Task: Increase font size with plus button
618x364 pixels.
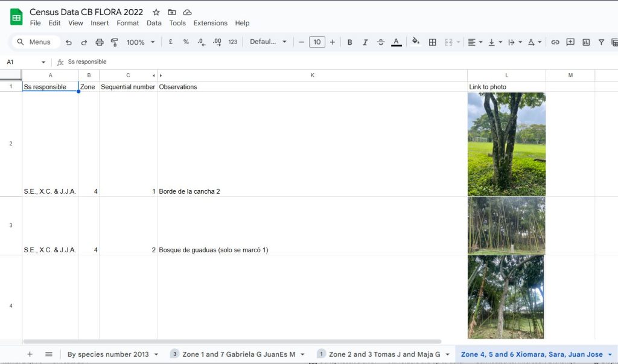Action: (x=332, y=42)
